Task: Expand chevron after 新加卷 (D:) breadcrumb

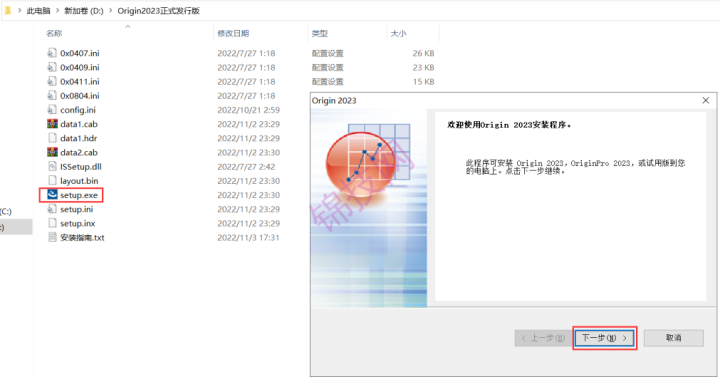Action: pyautogui.click(x=111, y=11)
